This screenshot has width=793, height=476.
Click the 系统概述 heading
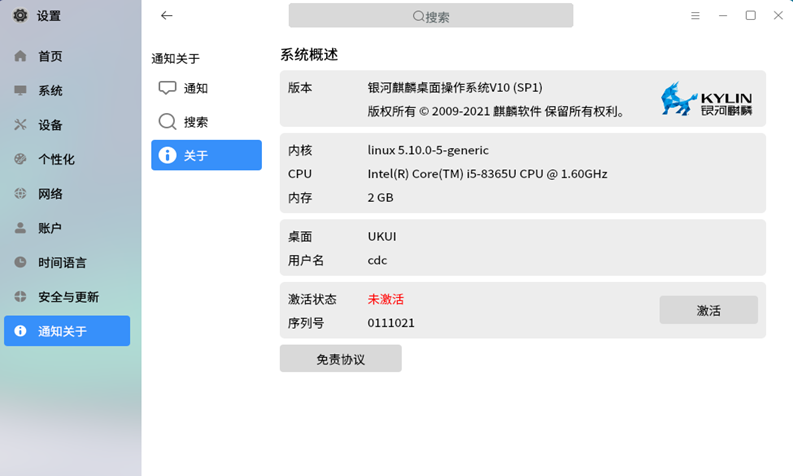pos(309,54)
